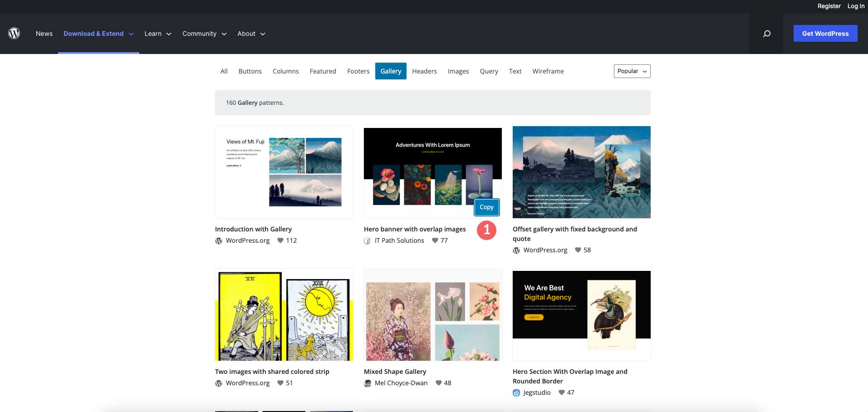
Task: Click WordPress.org avatar under Offset gallery pattern
Action: (x=516, y=250)
